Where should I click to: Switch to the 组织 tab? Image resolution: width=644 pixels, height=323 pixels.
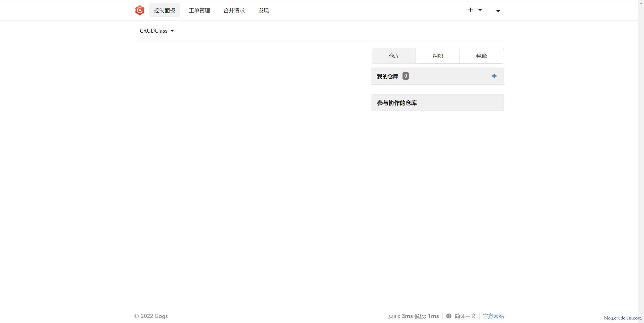437,56
